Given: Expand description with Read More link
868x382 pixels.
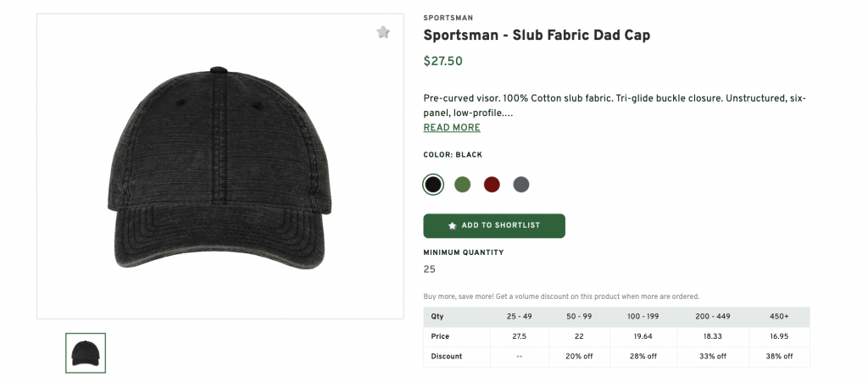Looking at the screenshot, I should coord(452,128).
